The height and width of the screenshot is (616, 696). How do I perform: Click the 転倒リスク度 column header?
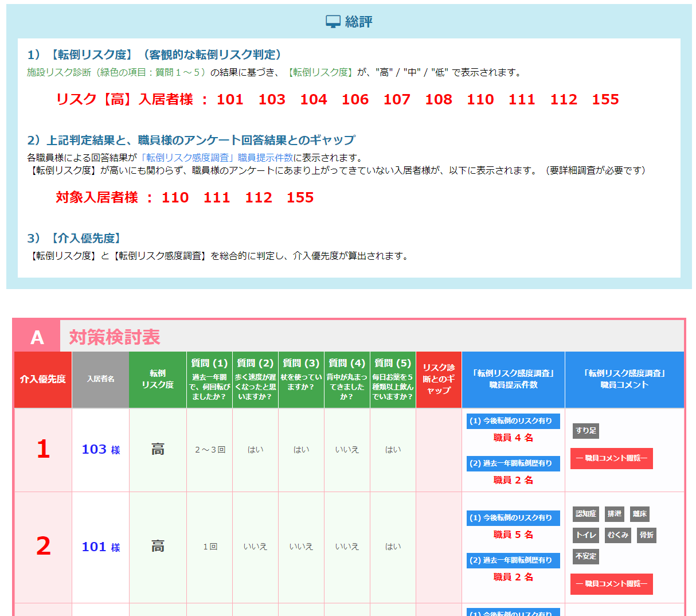pos(158,379)
